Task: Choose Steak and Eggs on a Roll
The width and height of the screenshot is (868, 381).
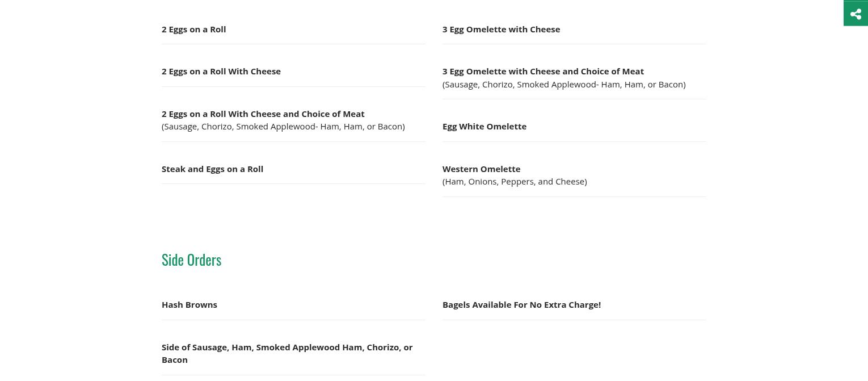Action: (x=212, y=169)
